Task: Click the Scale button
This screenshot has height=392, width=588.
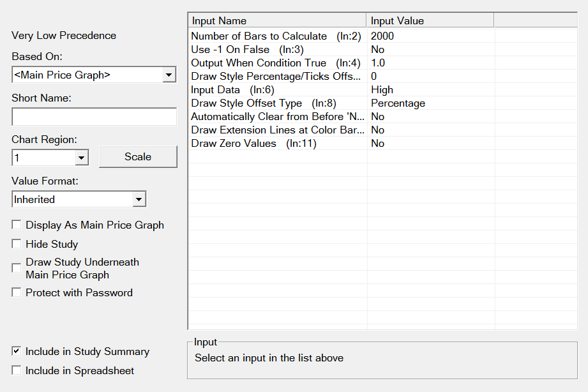Action: click(x=138, y=157)
